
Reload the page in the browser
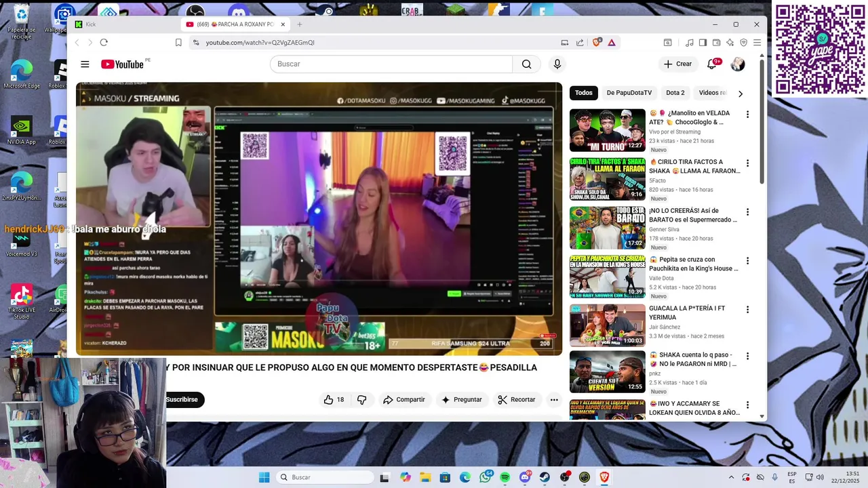pyautogui.click(x=104, y=42)
